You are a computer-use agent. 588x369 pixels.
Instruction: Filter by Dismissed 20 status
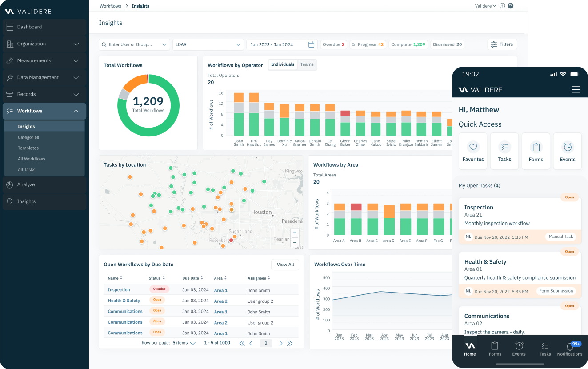[448, 44]
